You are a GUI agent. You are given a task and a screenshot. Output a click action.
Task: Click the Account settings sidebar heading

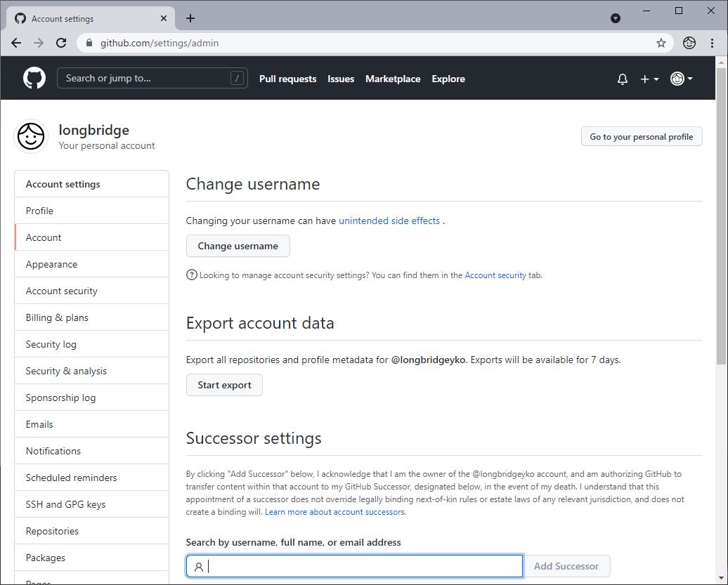(63, 184)
